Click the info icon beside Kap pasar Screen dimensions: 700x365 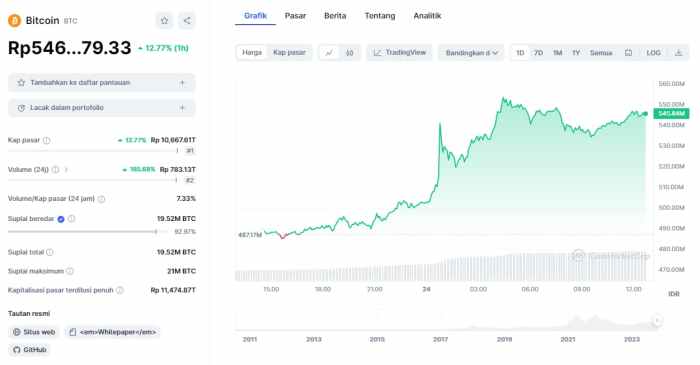click(x=46, y=140)
